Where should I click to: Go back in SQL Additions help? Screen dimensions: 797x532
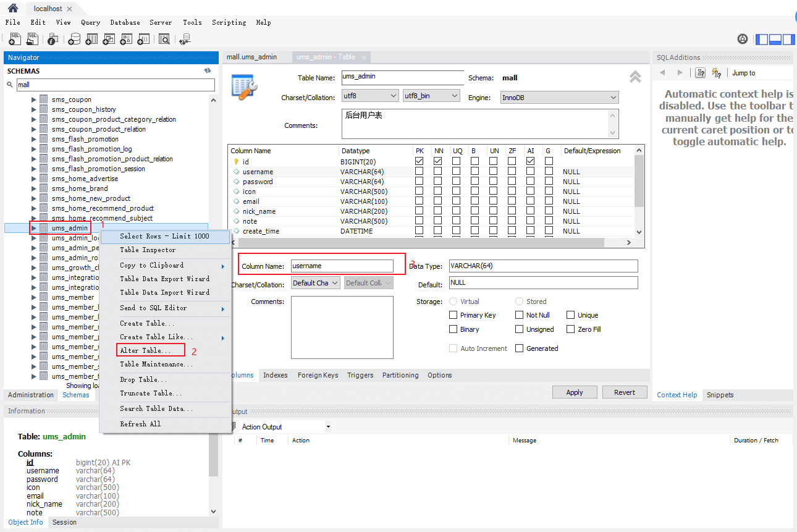click(662, 73)
